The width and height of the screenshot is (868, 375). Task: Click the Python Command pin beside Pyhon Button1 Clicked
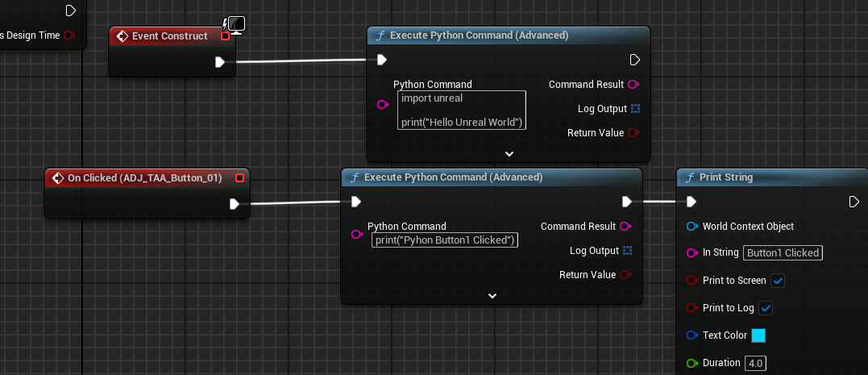coord(357,235)
